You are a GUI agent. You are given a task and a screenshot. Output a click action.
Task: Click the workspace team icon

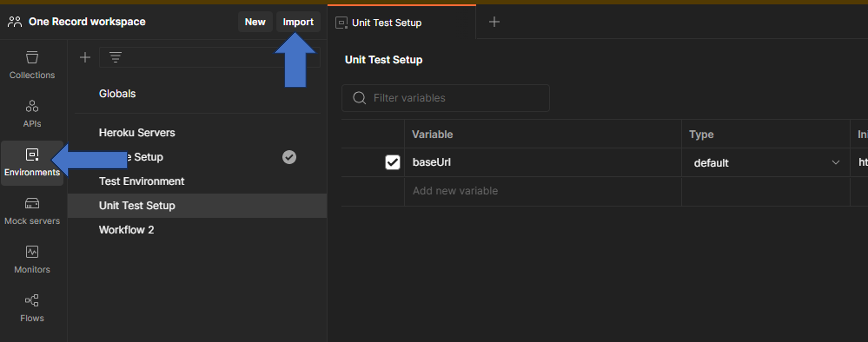click(15, 22)
